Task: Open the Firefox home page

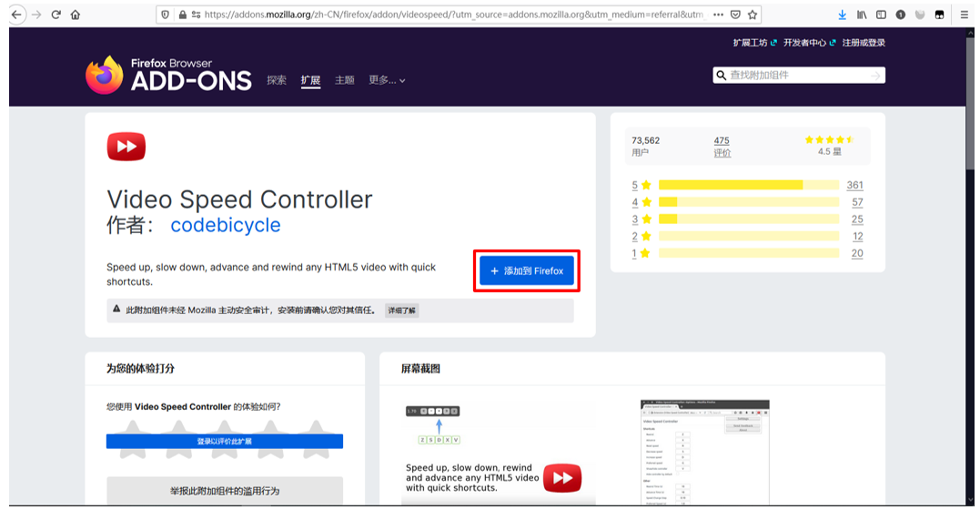Action: point(75,15)
